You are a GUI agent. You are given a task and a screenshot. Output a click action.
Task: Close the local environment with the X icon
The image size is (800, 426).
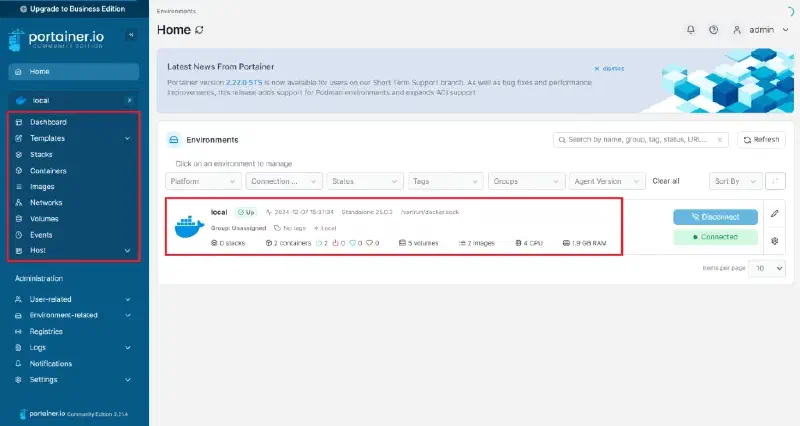130,101
